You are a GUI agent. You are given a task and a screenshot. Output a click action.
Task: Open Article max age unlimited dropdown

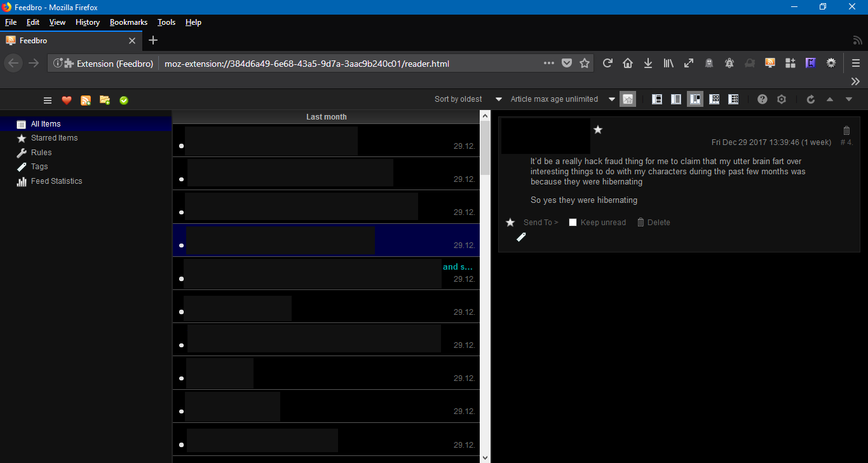(562, 99)
